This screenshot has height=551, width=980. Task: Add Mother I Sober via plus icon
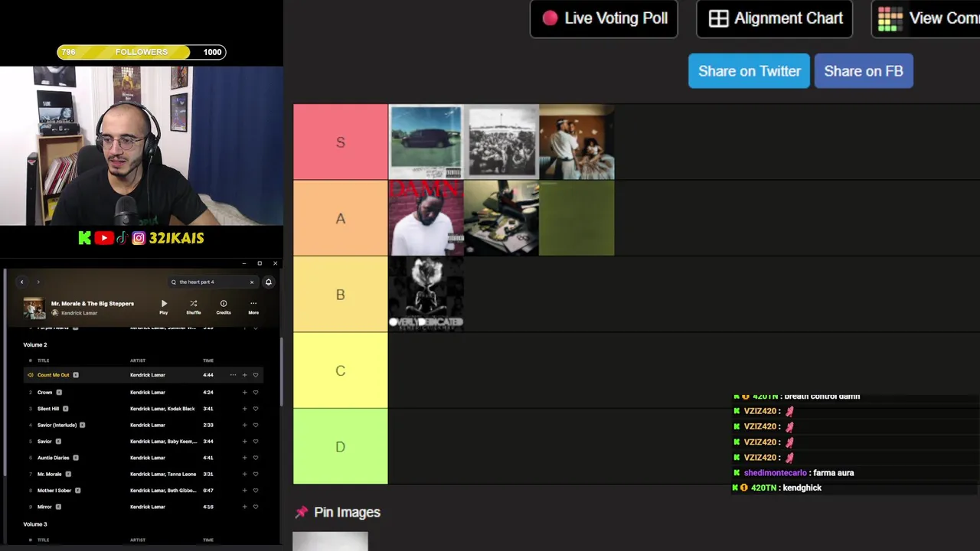click(x=244, y=491)
